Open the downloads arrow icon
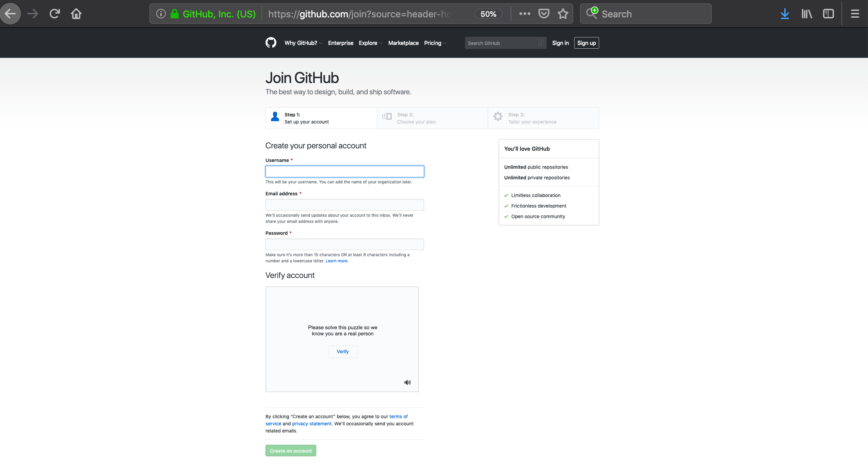The width and height of the screenshot is (868, 474). [785, 14]
